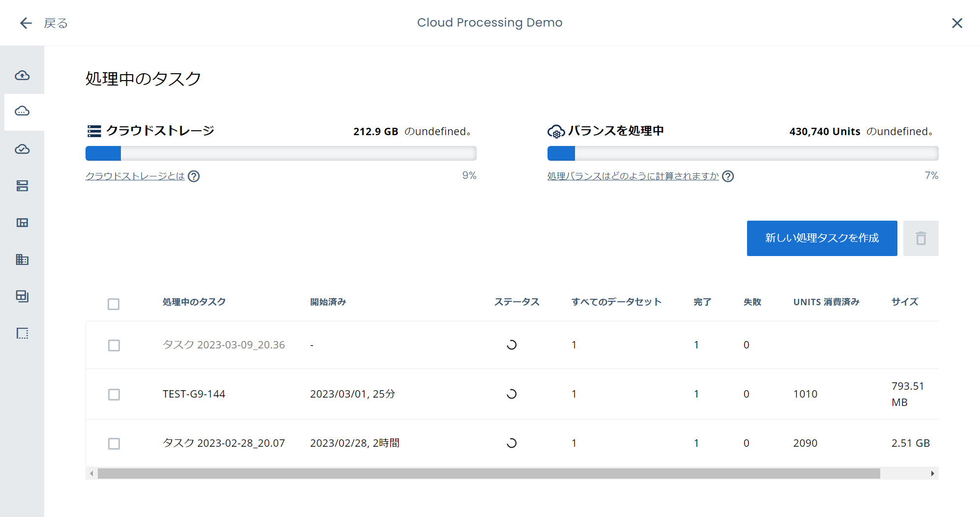The height and width of the screenshot is (517, 980).
Task: Click the dashed selection rectangle sidebar icon
Action: point(22,334)
